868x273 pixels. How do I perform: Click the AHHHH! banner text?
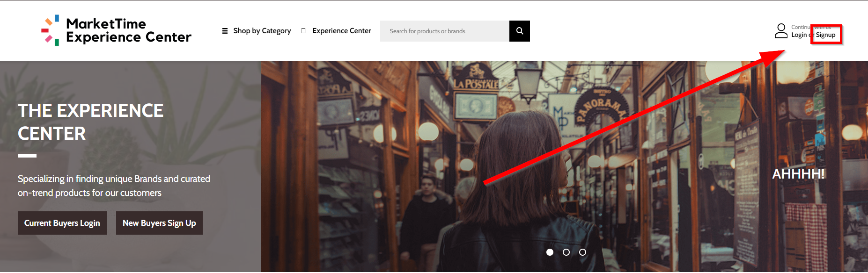coord(798,174)
